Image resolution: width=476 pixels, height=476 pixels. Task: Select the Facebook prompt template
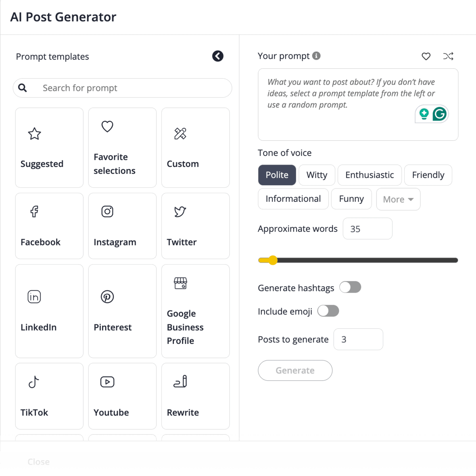coord(49,226)
